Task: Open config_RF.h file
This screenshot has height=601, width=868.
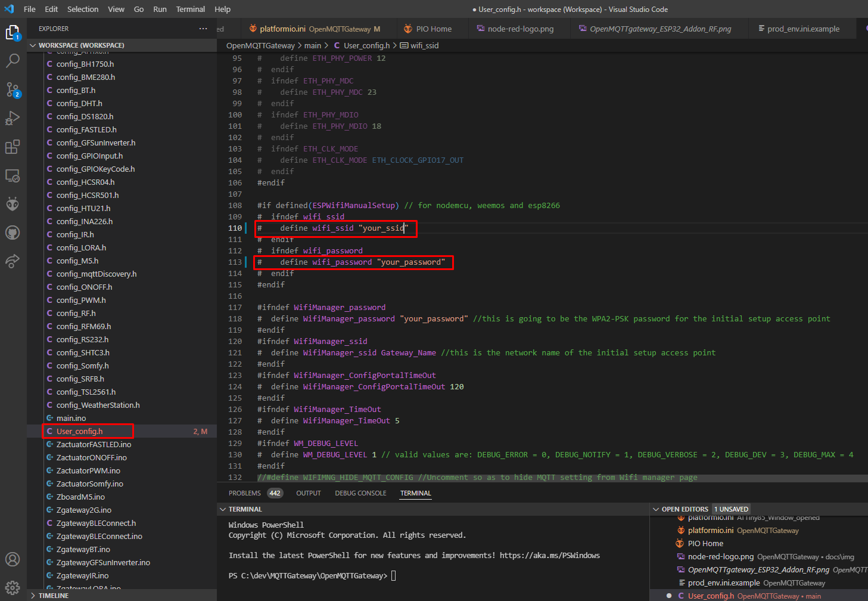Action: point(122,313)
